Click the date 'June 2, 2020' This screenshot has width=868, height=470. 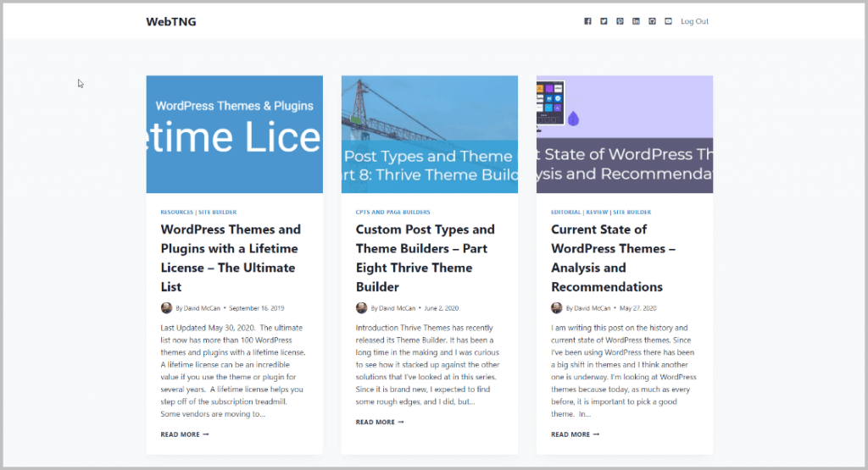coord(441,308)
